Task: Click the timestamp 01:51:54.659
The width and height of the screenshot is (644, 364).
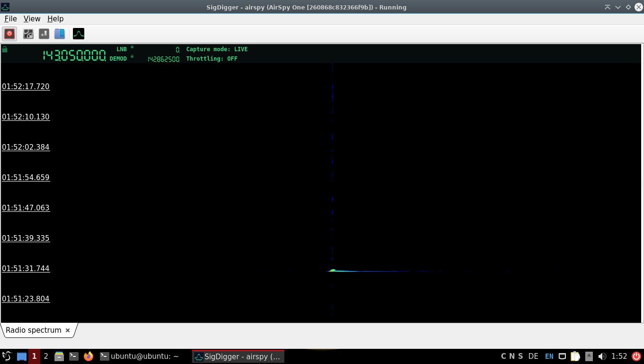Action: tap(26, 177)
